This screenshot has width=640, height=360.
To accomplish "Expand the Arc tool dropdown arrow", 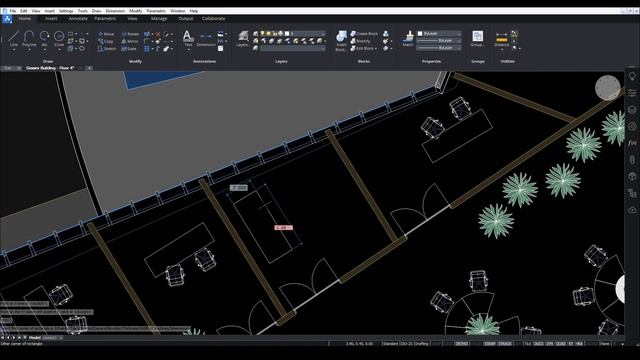I will click(x=44, y=49).
